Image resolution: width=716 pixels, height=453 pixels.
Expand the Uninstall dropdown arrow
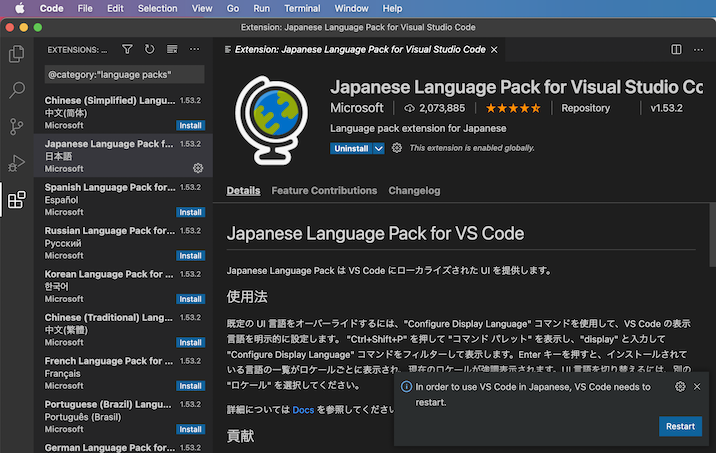click(379, 148)
